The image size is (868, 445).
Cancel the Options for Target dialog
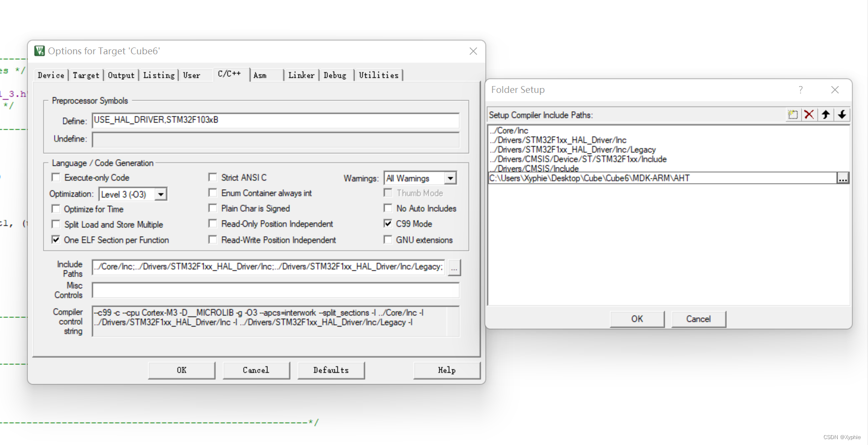[x=256, y=370]
